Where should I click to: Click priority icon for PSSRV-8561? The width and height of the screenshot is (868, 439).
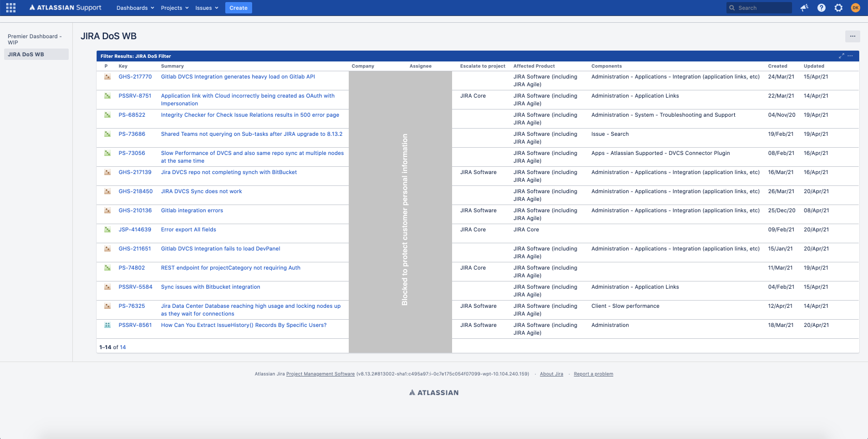coord(107,325)
